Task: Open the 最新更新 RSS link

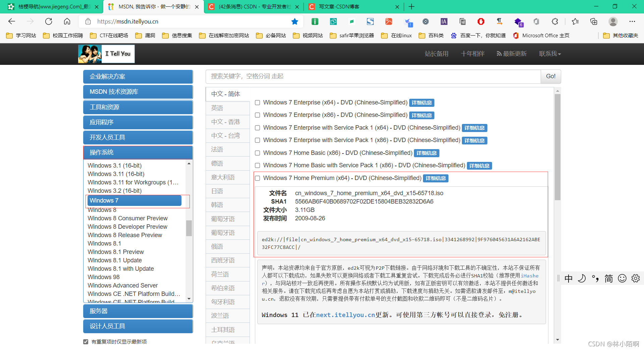Action: [x=512, y=54]
